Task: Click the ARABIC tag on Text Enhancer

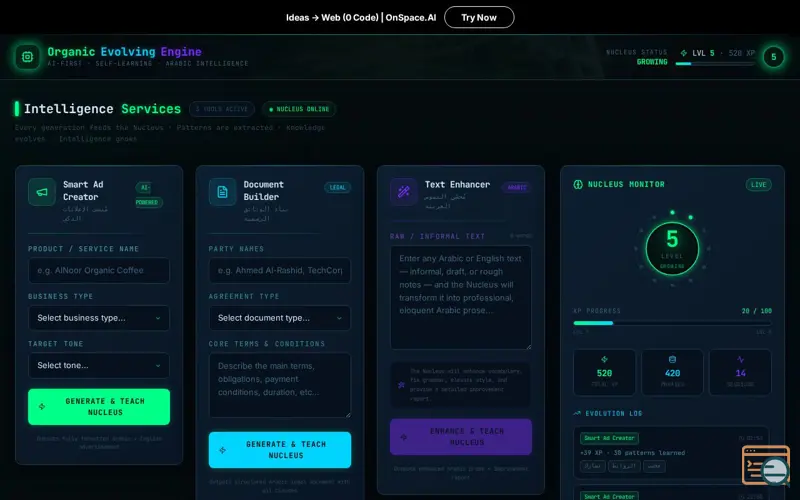Action: [x=516, y=187]
